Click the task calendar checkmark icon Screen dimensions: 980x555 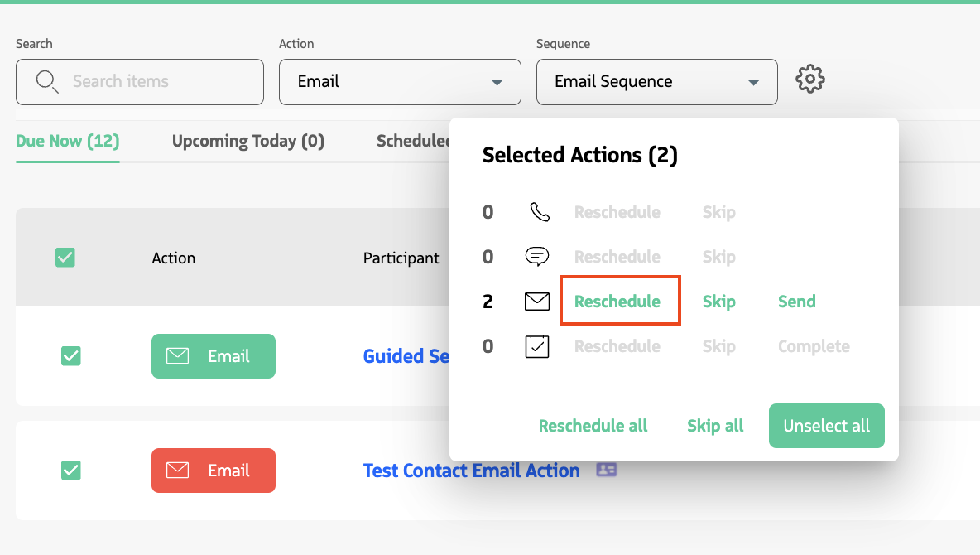pyautogui.click(x=537, y=346)
